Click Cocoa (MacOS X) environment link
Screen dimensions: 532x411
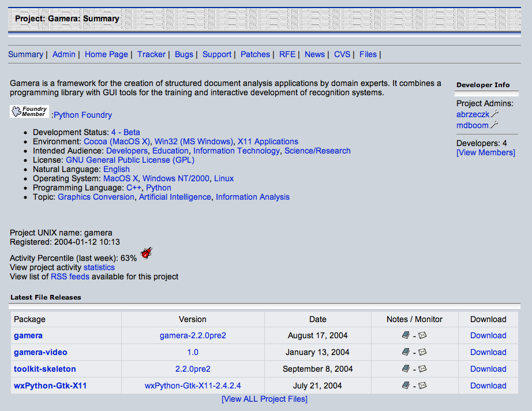point(117,141)
